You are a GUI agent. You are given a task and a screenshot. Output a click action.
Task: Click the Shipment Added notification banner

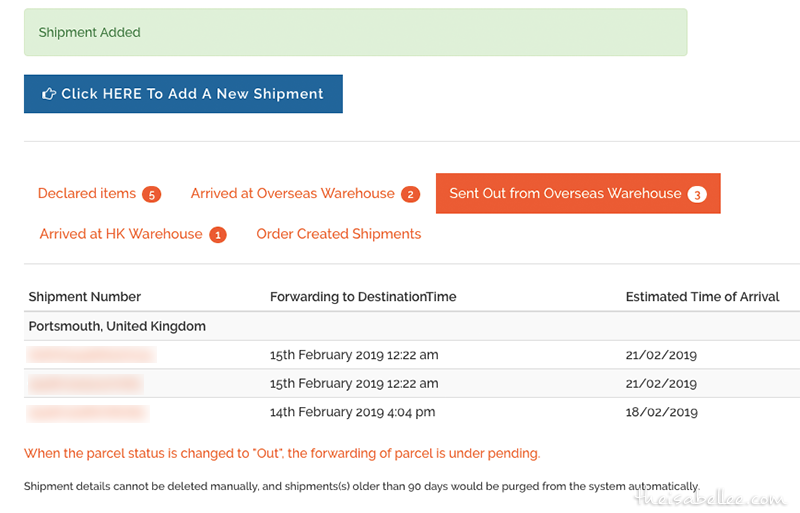coord(356,32)
